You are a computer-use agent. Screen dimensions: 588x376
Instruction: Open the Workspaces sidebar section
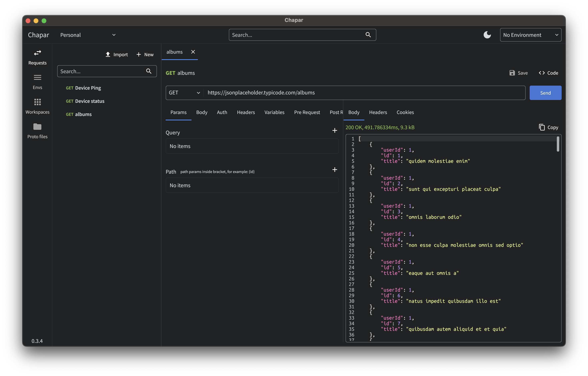tap(37, 107)
